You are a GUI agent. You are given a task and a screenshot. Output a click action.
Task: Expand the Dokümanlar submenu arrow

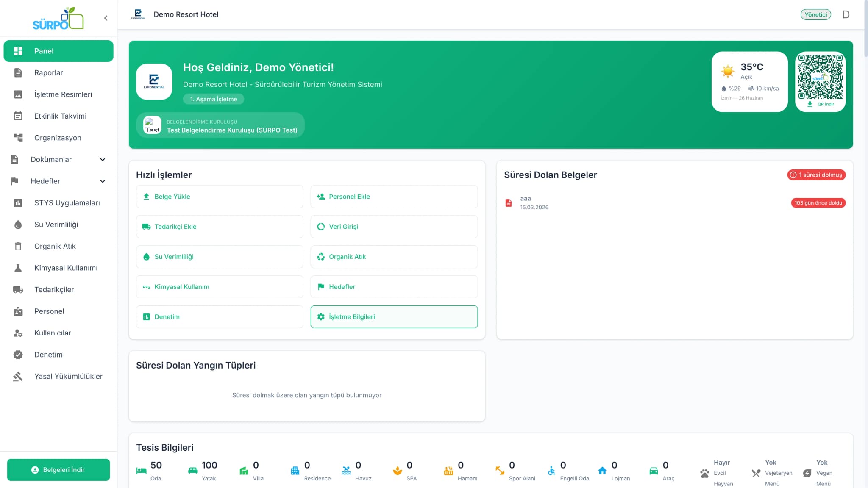[103, 159]
